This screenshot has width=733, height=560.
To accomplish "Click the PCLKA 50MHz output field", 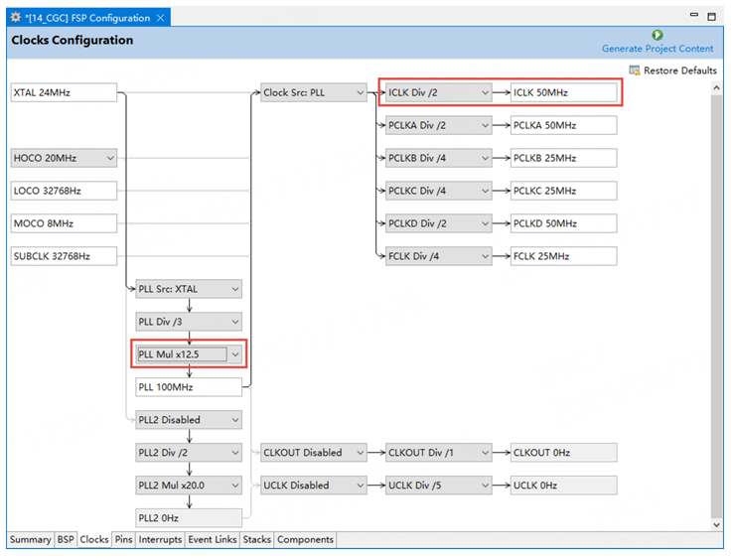I will [x=564, y=125].
